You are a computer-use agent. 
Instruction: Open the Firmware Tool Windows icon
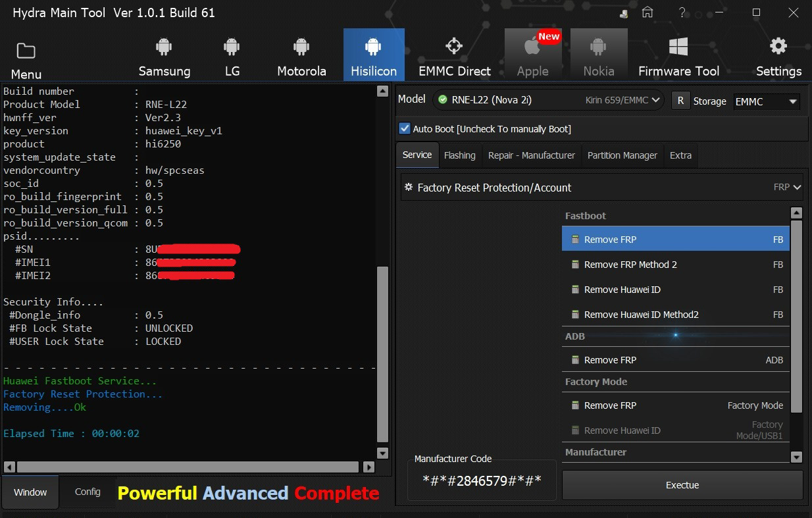(678, 46)
